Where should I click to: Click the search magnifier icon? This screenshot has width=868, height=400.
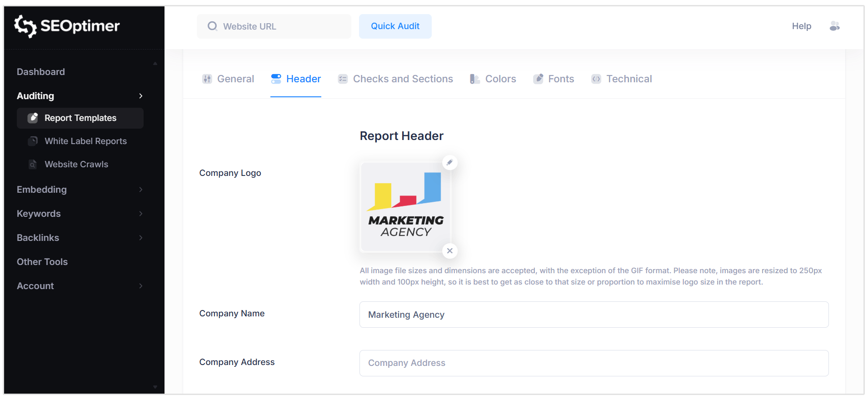pyautogui.click(x=212, y=26)
